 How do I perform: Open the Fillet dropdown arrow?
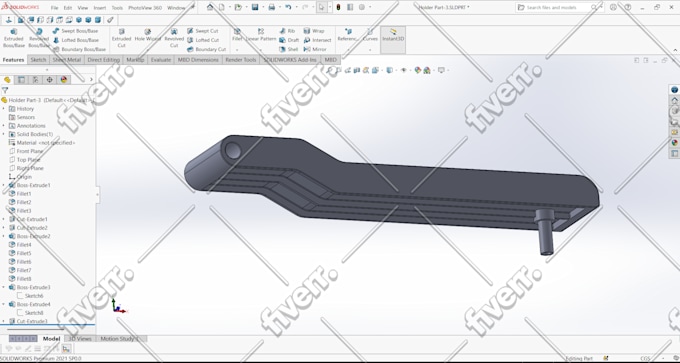coord(237,50)
